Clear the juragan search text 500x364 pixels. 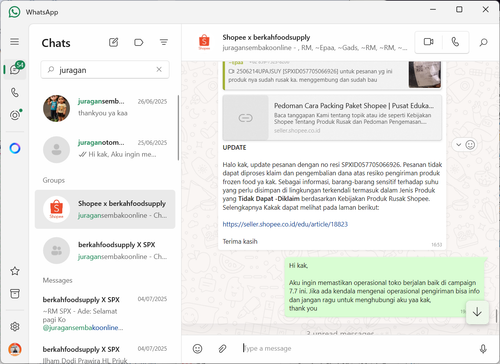coord(159,69)
